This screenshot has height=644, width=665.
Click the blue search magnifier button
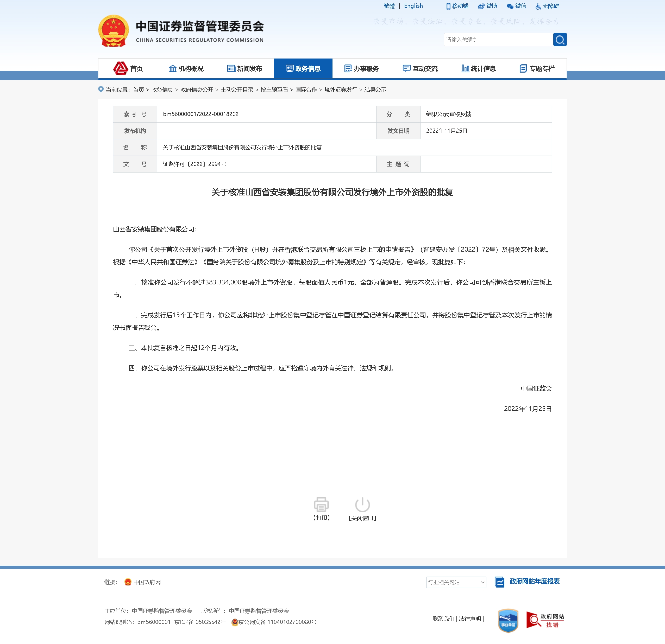pos(560,40)
